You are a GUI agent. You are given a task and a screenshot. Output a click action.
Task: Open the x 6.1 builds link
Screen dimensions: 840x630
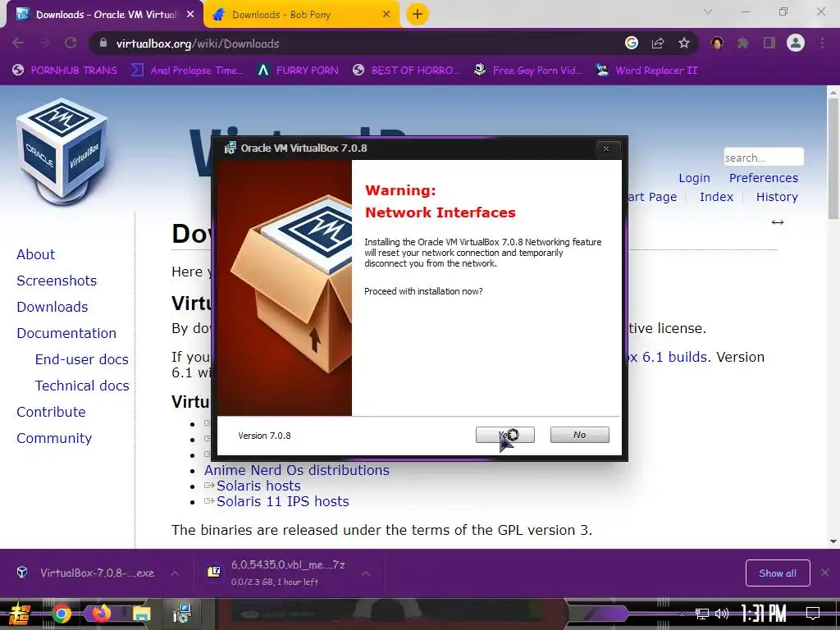pos(668,357)
